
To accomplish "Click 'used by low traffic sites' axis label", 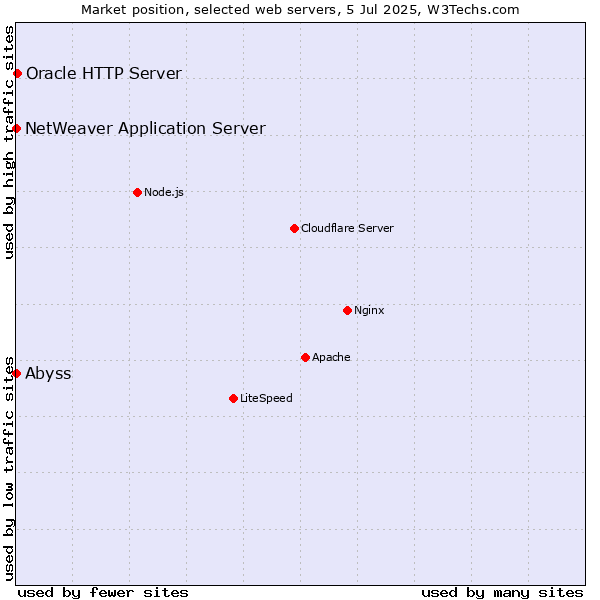I will 9,469.
